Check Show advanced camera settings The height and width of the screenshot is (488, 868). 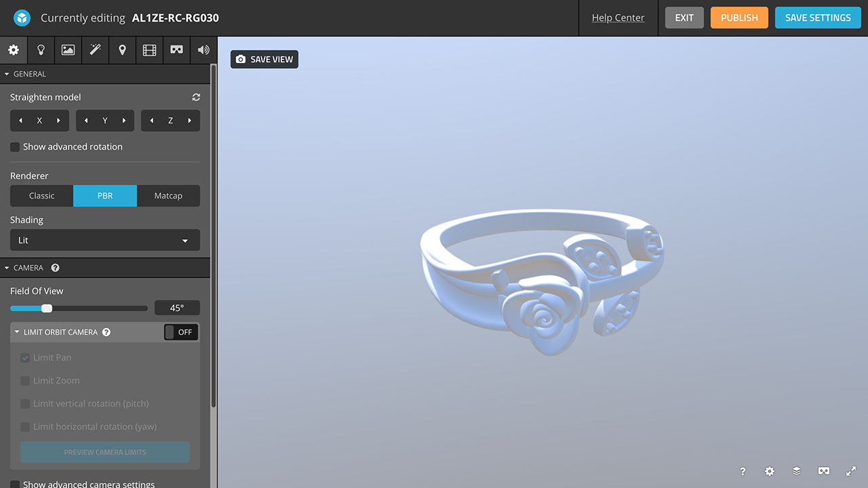[15, 484]
